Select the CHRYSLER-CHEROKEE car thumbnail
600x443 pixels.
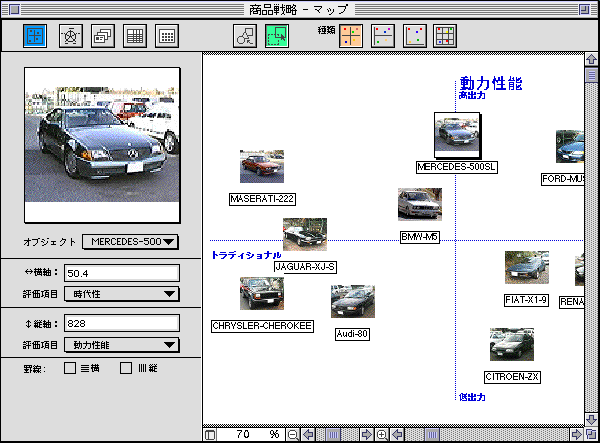[x=262, y=293]
